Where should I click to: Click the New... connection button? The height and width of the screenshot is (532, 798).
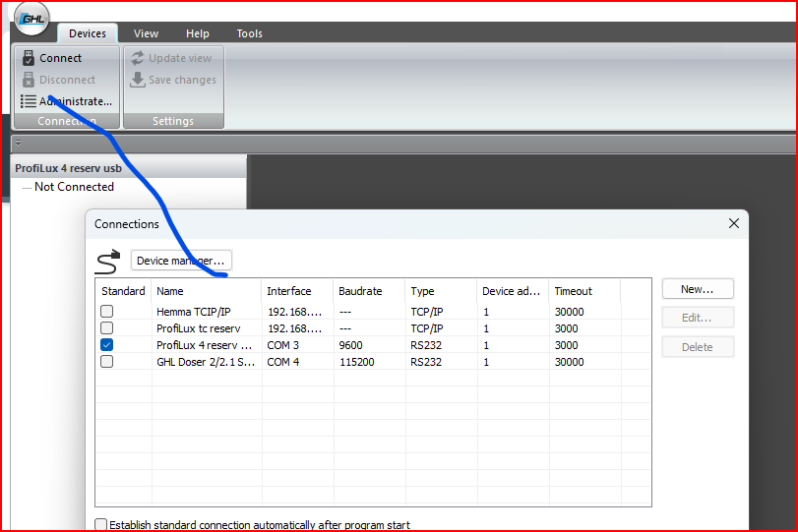coord(698,289)
